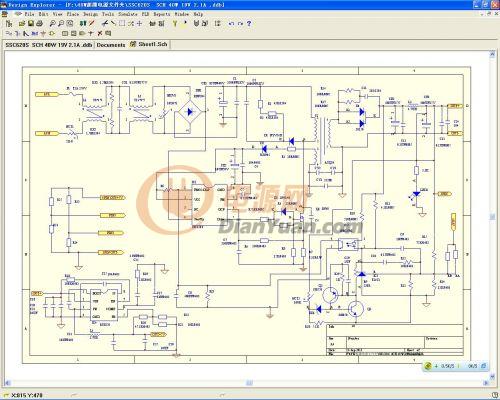
Task: Open the Place menu
Action: click(73, 14)
